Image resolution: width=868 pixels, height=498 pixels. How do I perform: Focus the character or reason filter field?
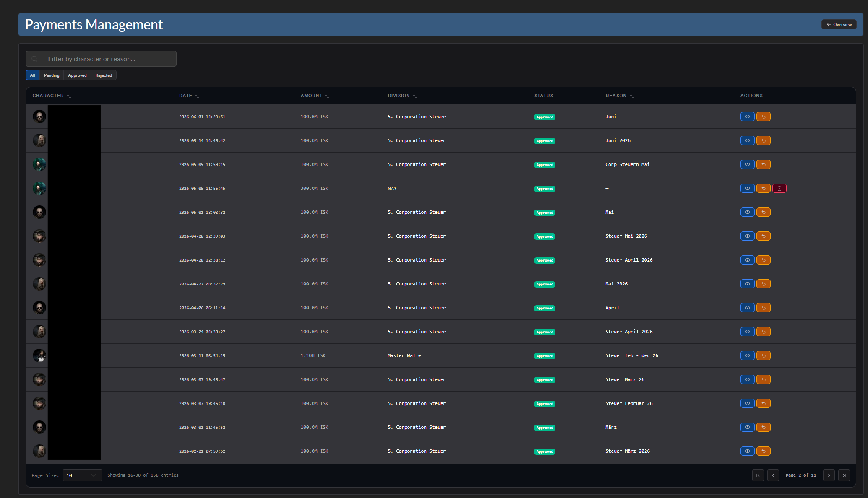point(109,59)
